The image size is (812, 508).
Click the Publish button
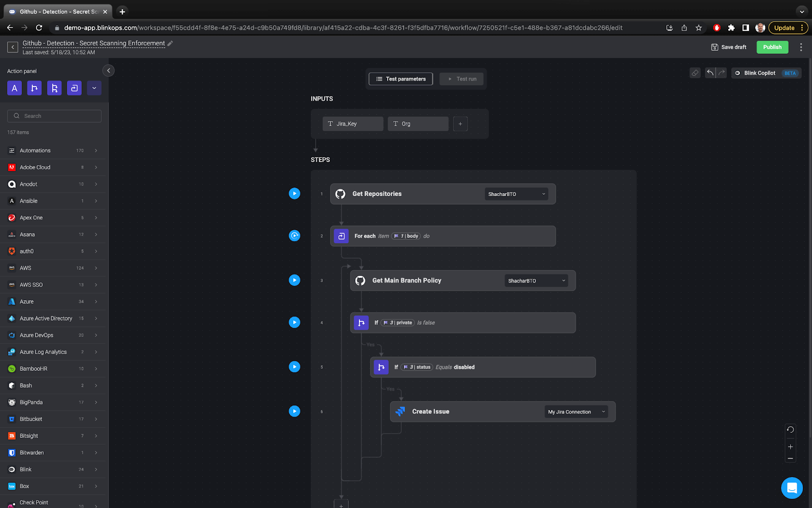[772, 47]
